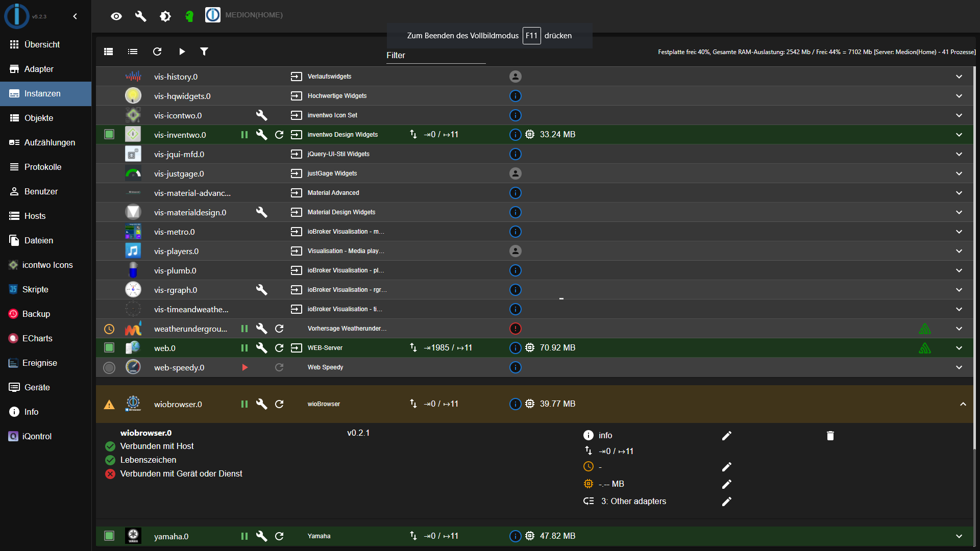Expand the web-speedy.0 row details

point(959,367)
